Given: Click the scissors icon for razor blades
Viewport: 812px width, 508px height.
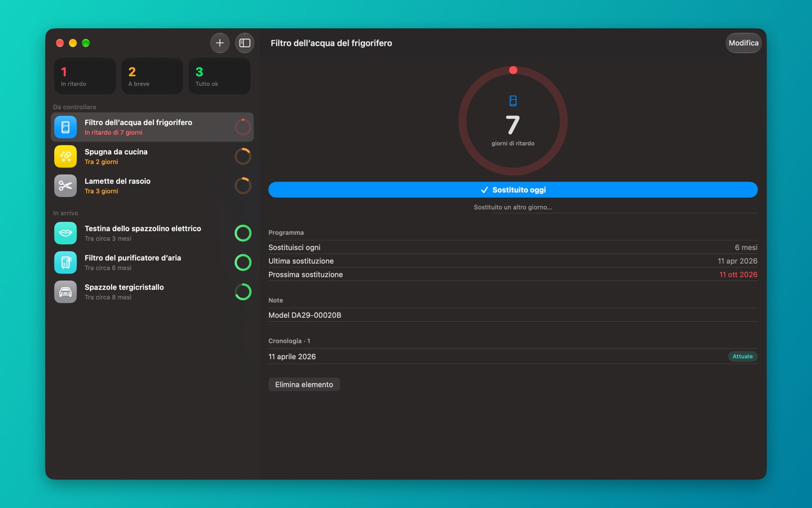Looking at the screenshot, I should coord(65,186).
